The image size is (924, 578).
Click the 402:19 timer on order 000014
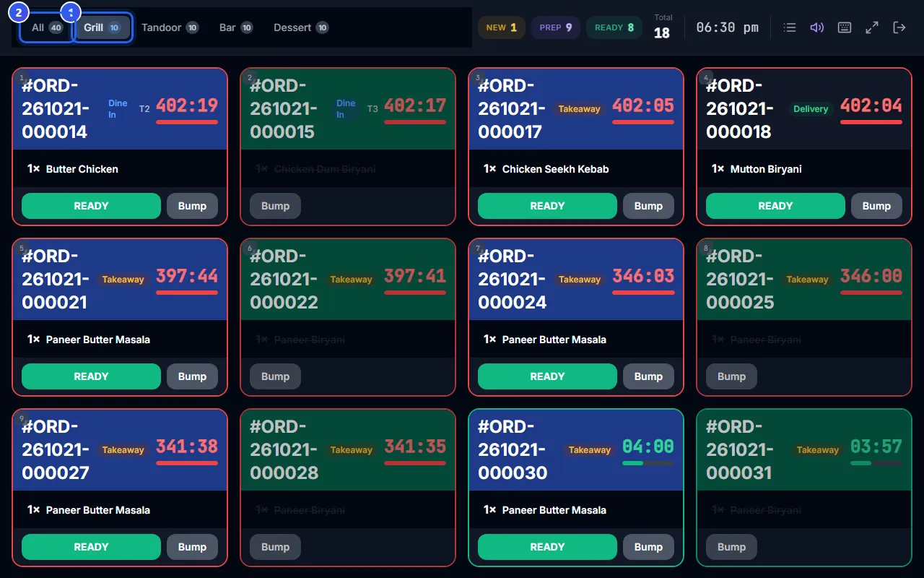(187, 105)
